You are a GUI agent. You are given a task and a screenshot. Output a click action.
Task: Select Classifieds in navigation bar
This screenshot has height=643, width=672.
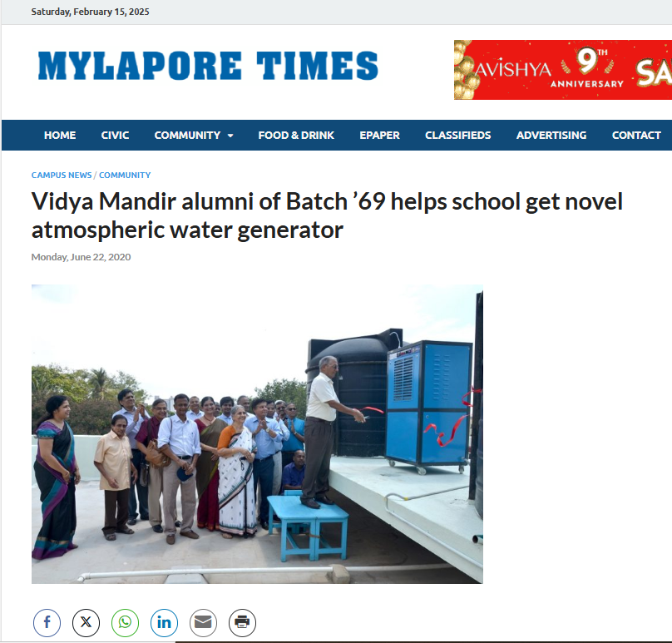[457, 135]
